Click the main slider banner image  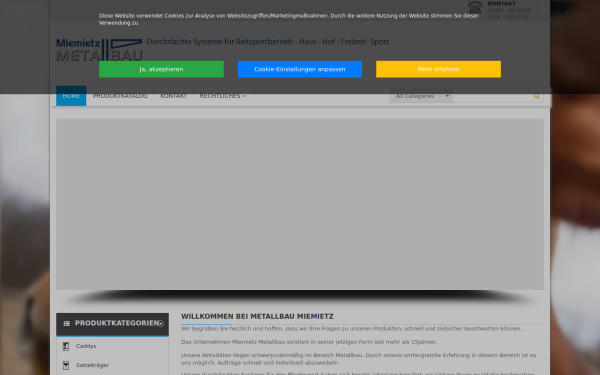(x=300, y=204)
